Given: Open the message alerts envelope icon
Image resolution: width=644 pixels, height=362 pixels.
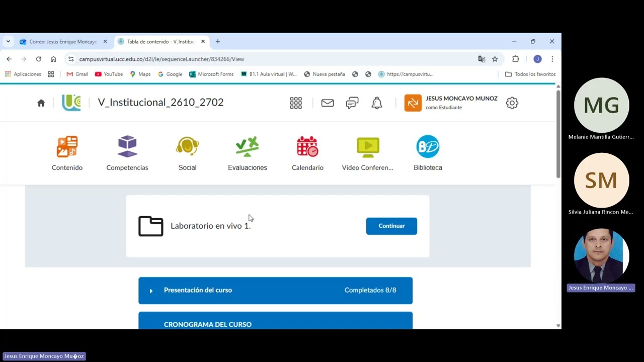Looking at the screenshot, I should click(328, 103).
